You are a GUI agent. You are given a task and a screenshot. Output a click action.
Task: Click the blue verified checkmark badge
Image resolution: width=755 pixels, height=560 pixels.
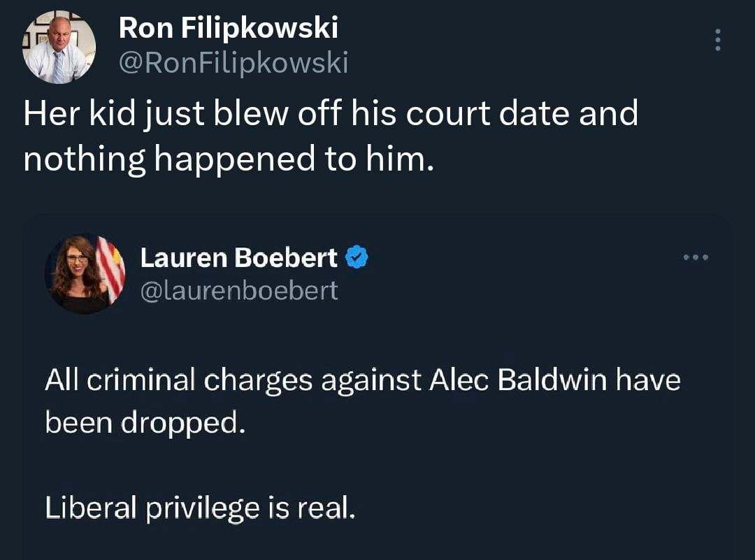(358, 258)
